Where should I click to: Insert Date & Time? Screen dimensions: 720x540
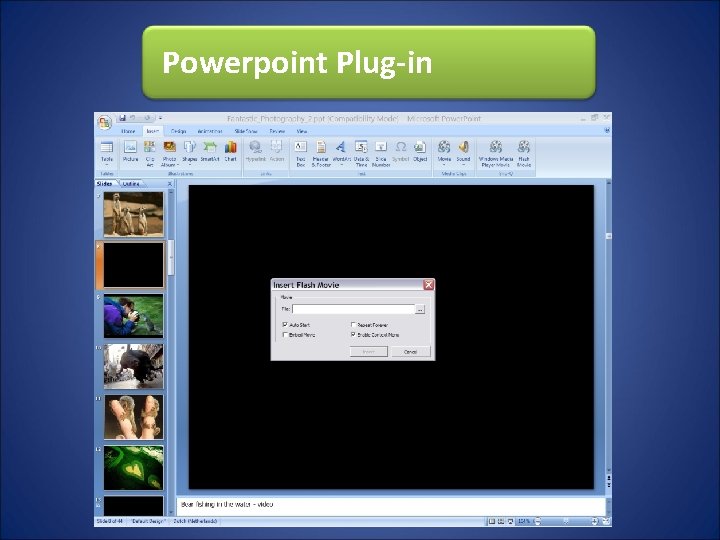click(x=361, y=153)
